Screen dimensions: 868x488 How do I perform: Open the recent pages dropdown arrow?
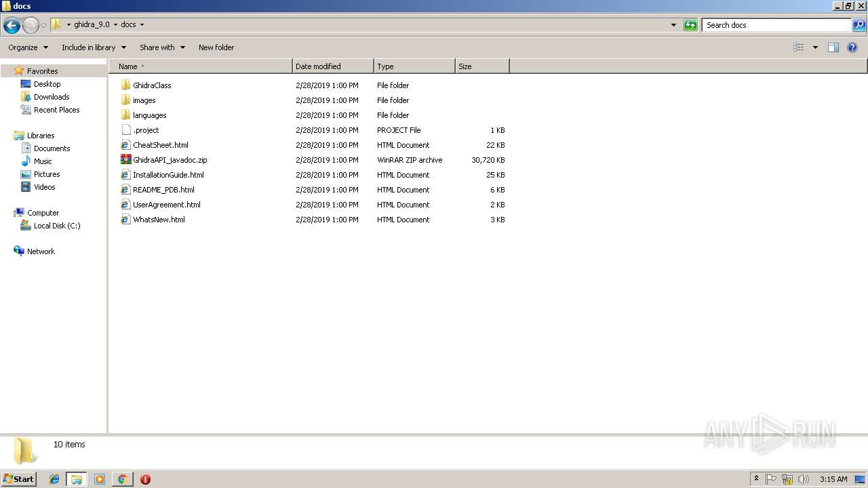click(44, 26)
